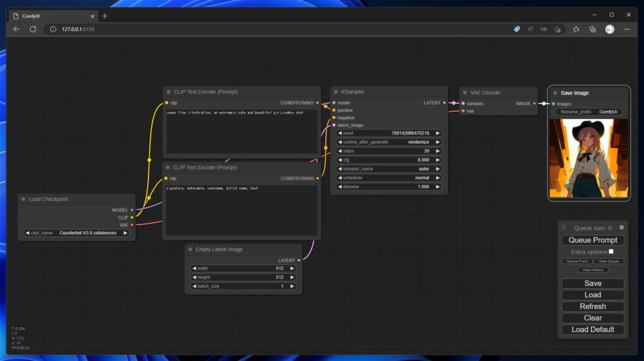The image size is (644, 361).
Task: Click the generated cowboy girl image preview
Action: click(589, 158)
